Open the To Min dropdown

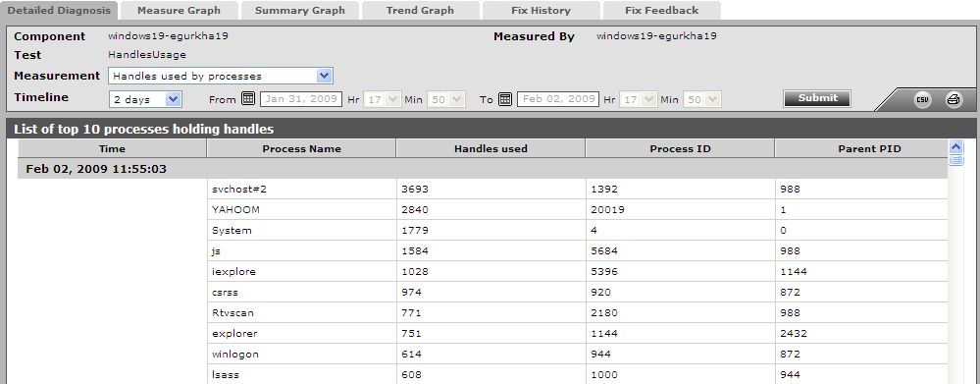point(702,99)
